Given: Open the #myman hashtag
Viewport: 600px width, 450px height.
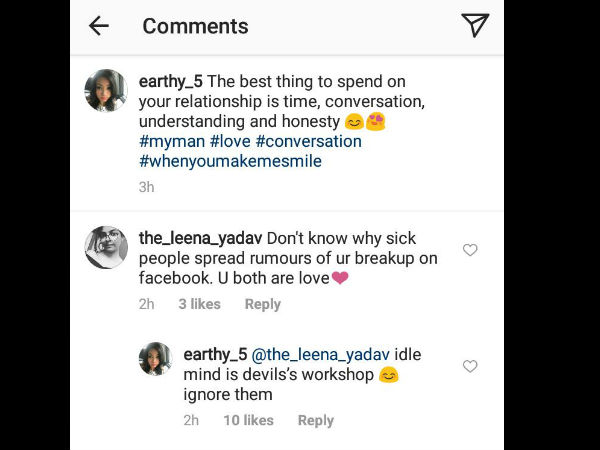Looking at the screenshot, I should [172, 141].
